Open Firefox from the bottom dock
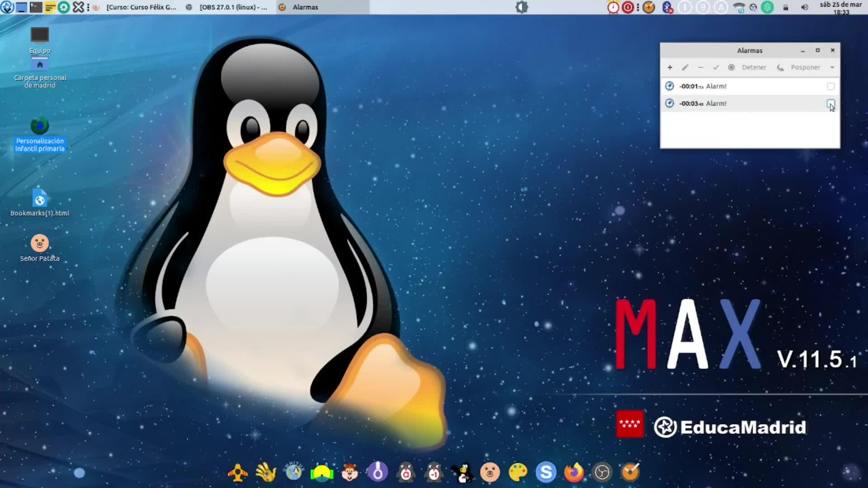This screenshot has width=868, height=488. click(x=574, y=473)
